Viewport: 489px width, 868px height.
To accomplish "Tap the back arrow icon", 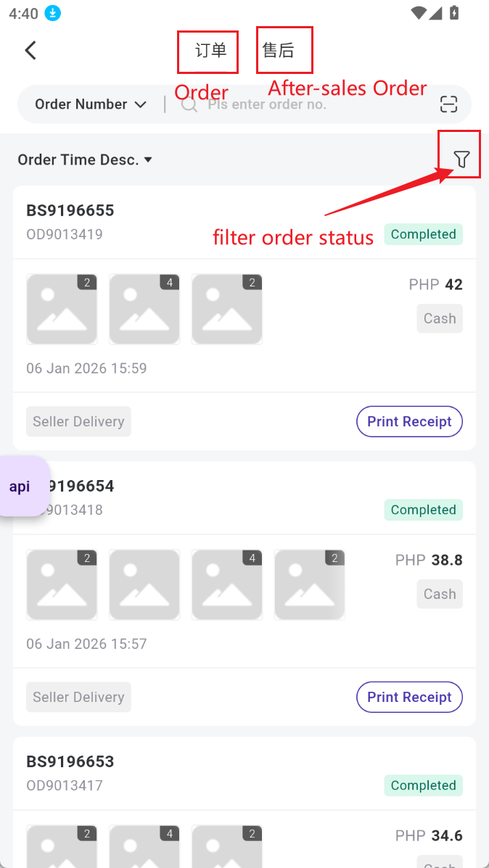I will click(x=30, y=50).
